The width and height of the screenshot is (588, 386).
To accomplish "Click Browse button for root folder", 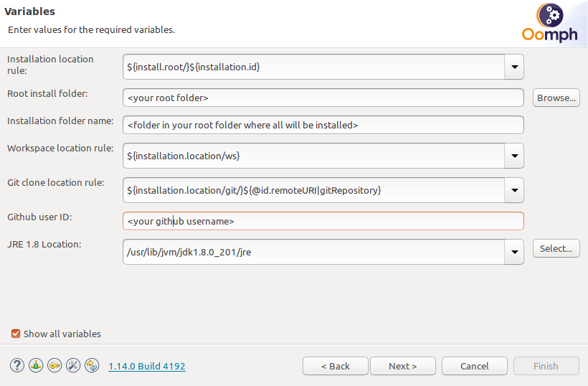I will [x=556, y=98].
